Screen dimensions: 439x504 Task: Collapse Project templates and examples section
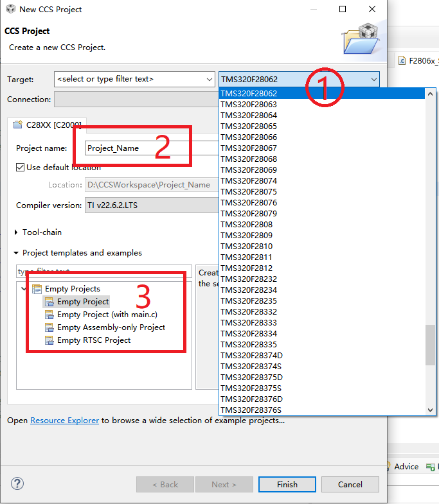(x=16, y=253)
